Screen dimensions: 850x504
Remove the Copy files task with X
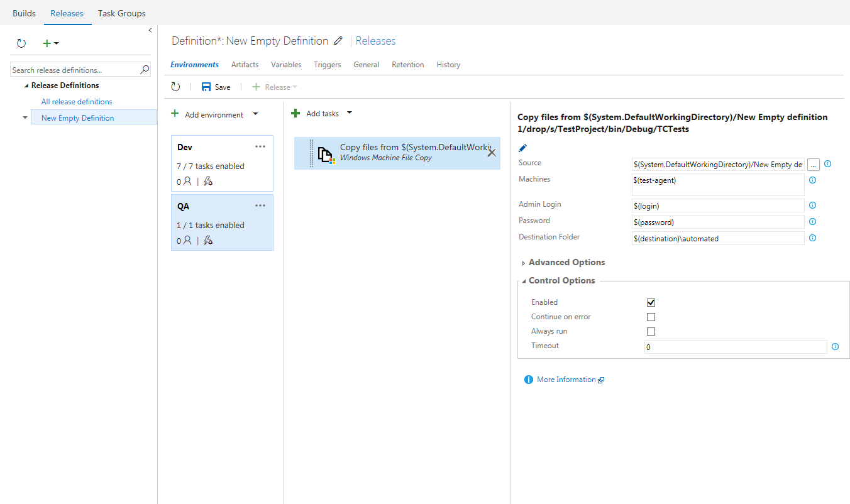click(x=492, y=153)
